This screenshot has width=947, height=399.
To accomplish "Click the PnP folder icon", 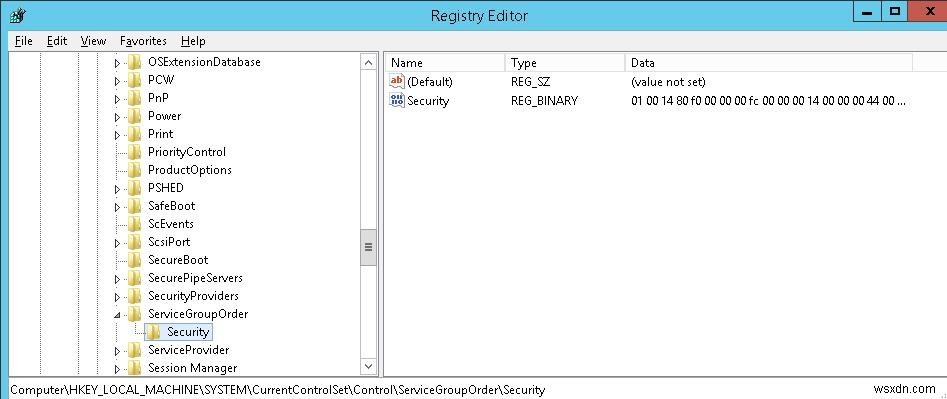I will (x=135, y=98).
